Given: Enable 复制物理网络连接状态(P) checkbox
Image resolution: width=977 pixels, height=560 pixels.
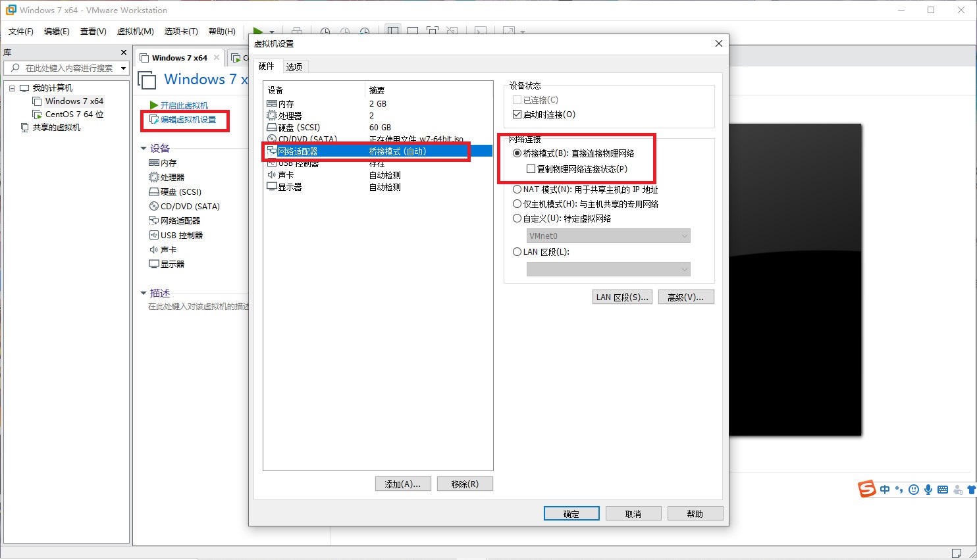Looking at the screenshot, I should click(531, 169).
